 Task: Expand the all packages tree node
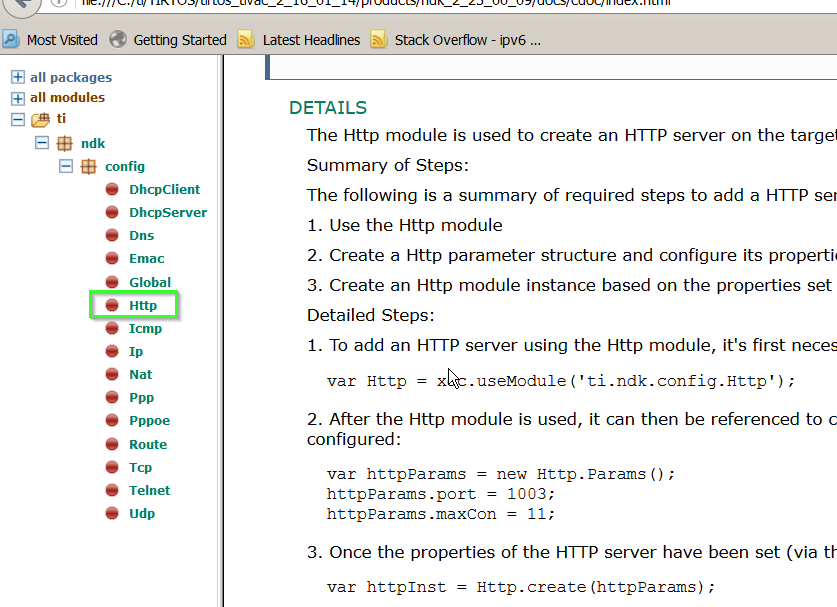coord(18,77)
